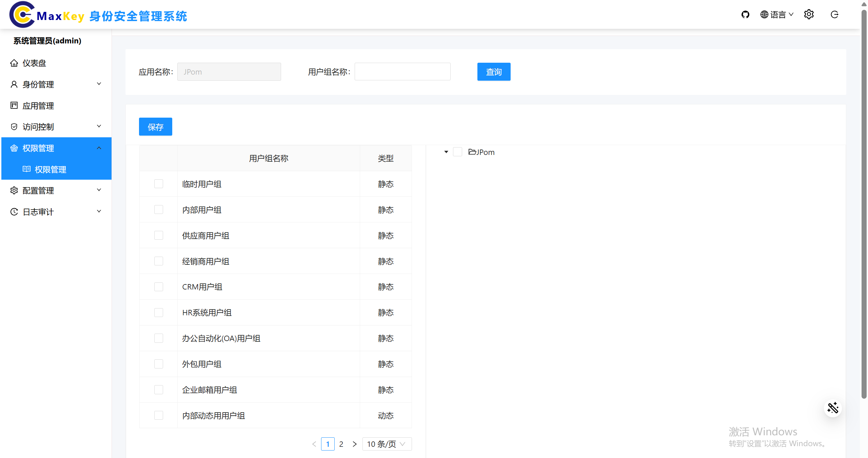
Task: Expand the 访问控制 section chevron
Action: tap(99, 126)
